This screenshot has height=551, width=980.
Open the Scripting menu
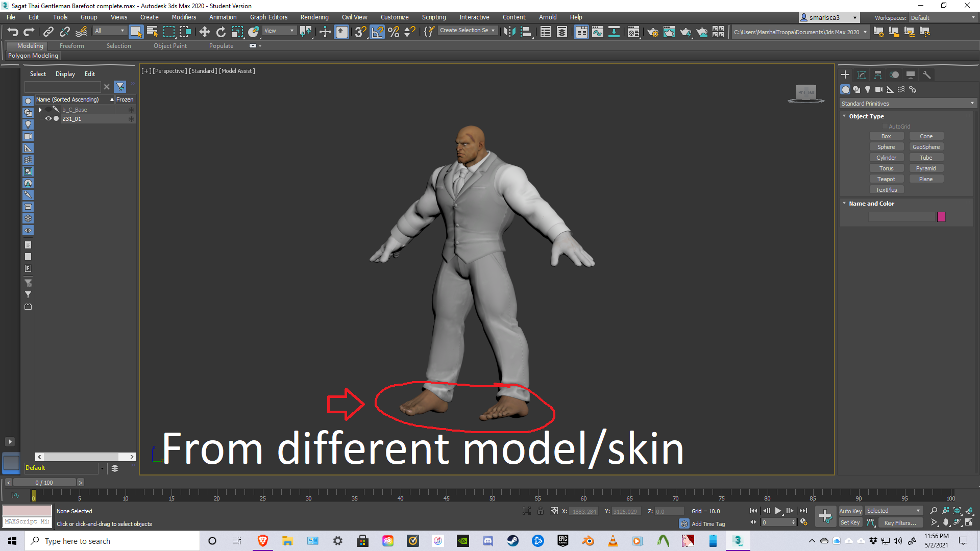[x=434, y=17]
